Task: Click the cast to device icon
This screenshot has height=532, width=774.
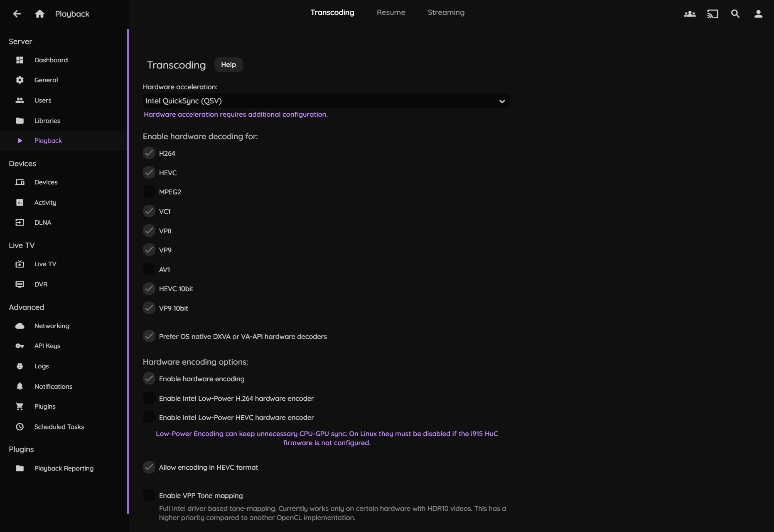Action: tap(713, 14)
